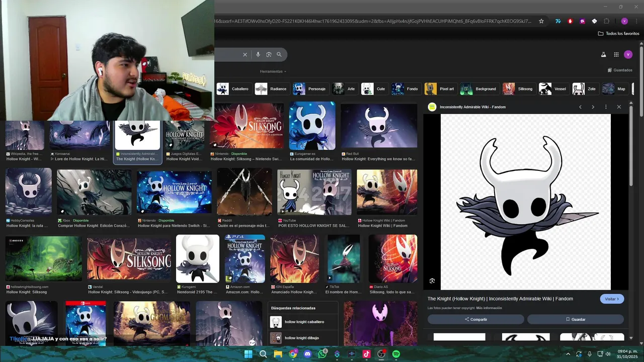The width and height of the screenshot is (644, 362).
Task: Click the Visitar button
Action: pyautogui.click(x=612, y=299)
